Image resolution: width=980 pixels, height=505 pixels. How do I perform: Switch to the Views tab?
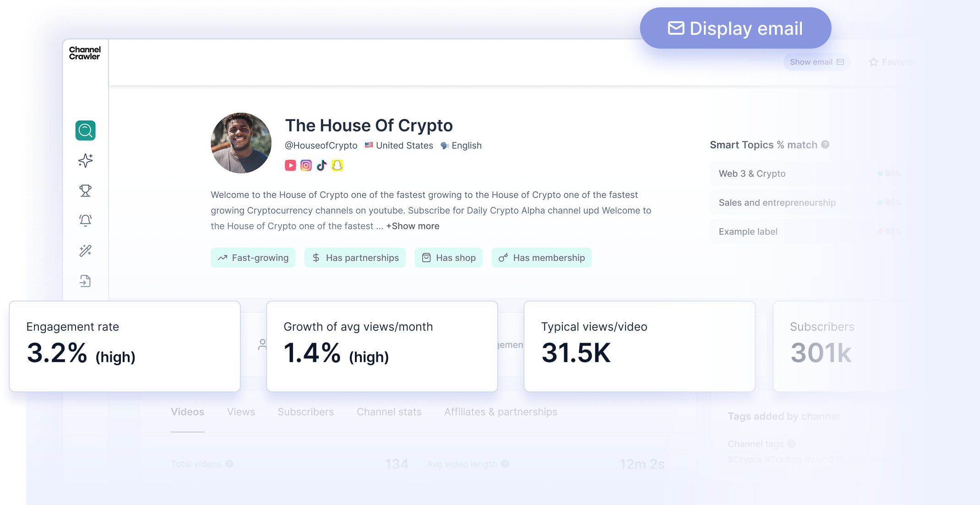[x=241, y=412]
